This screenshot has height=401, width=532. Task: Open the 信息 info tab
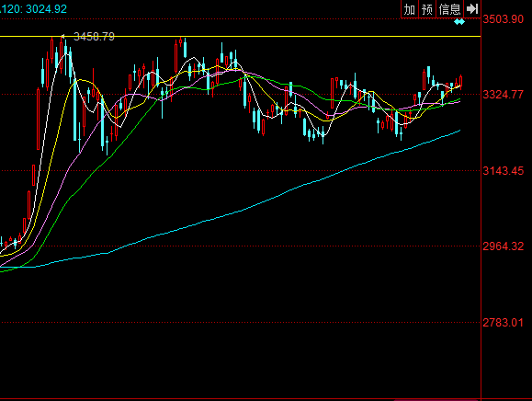[449, 9]
